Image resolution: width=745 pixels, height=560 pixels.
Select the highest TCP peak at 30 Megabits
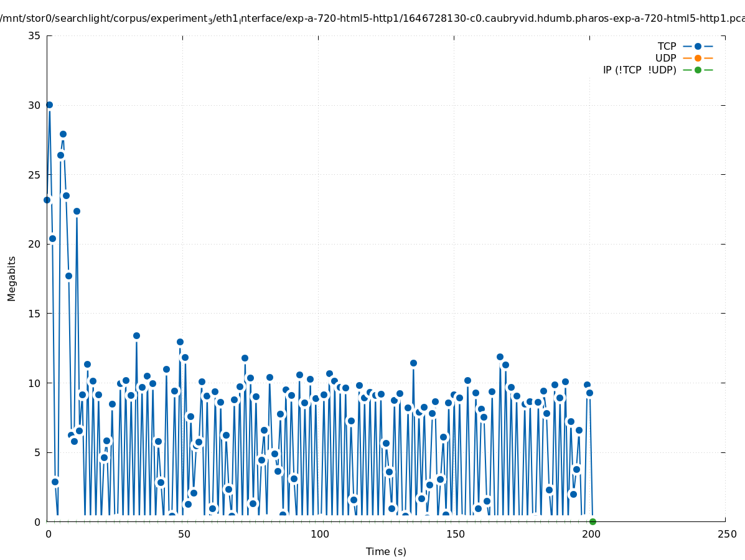tap(49, 105)
